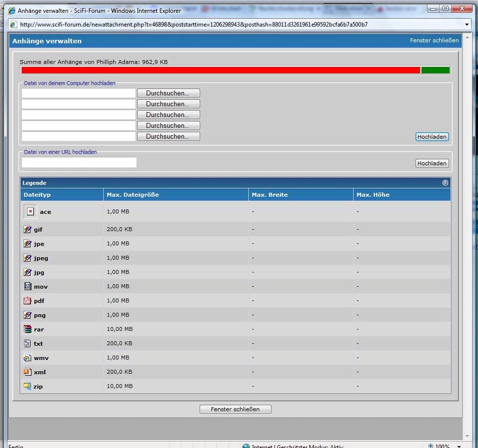The image size is (478, 448).
Task: Collapse the Legende section
Action: point(445,183)
